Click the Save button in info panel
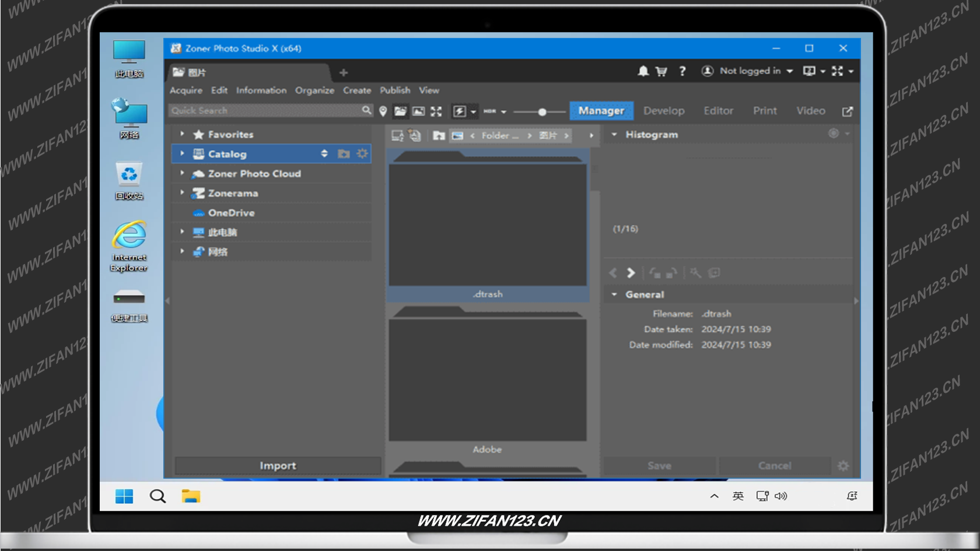This screenshot has width=980, height=551. (659, 466)
